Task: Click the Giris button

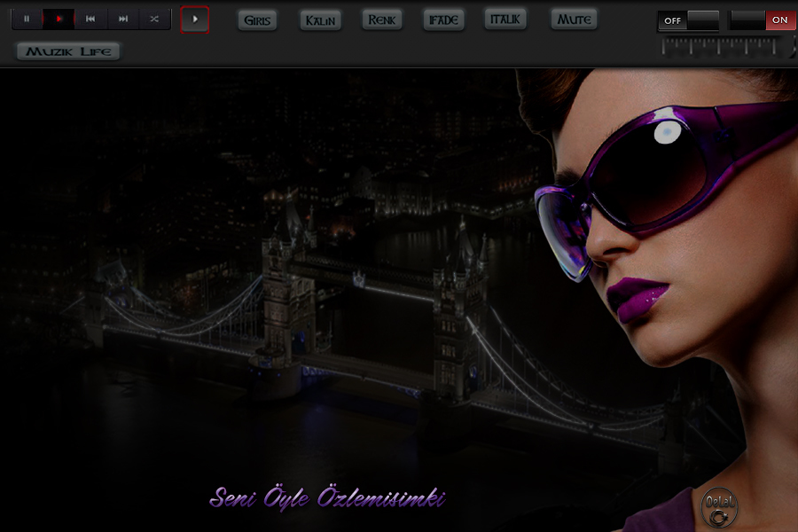Action: click(257, 20)
